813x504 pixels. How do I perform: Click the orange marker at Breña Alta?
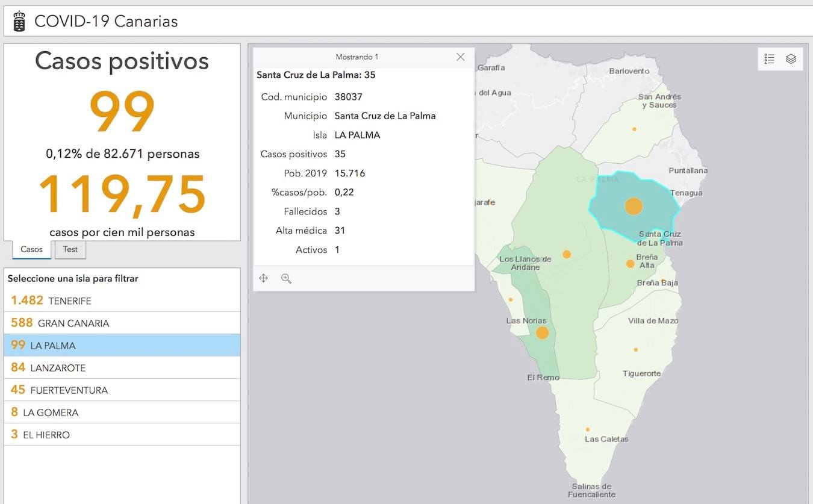click(630, 264)
